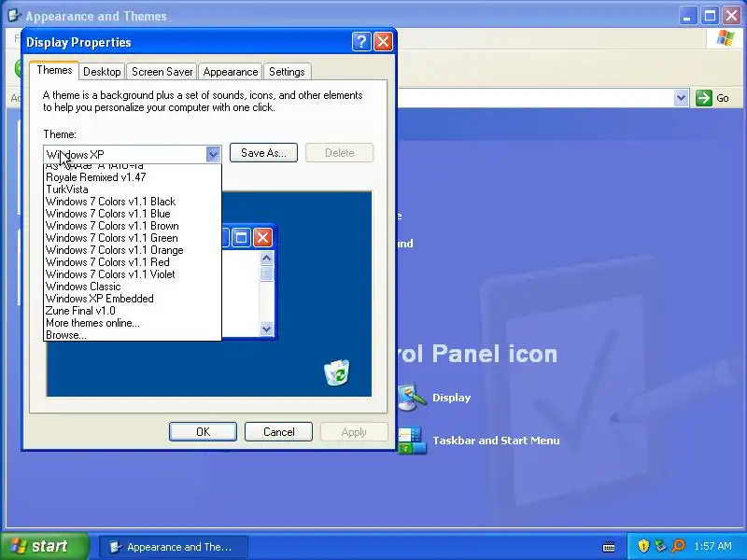Screen dimensions: 747x560
Task: Switch to the Themes tab
Action: [54, 70]
